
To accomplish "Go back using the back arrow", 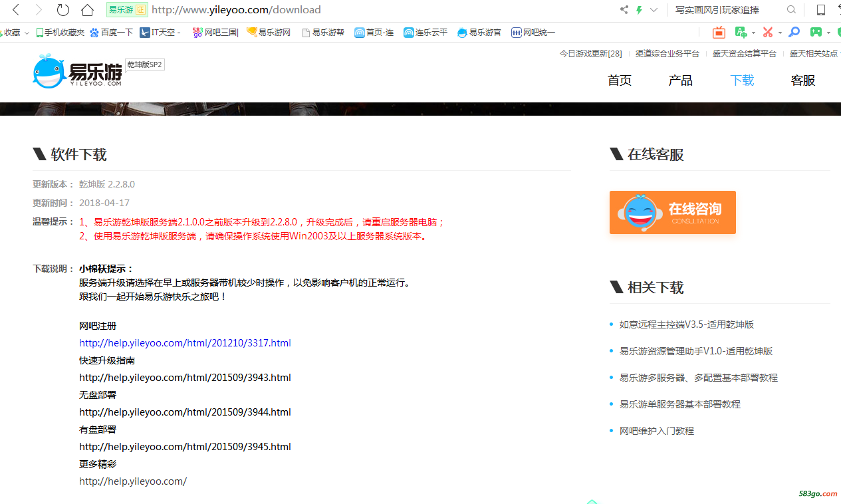I will 17,10.
